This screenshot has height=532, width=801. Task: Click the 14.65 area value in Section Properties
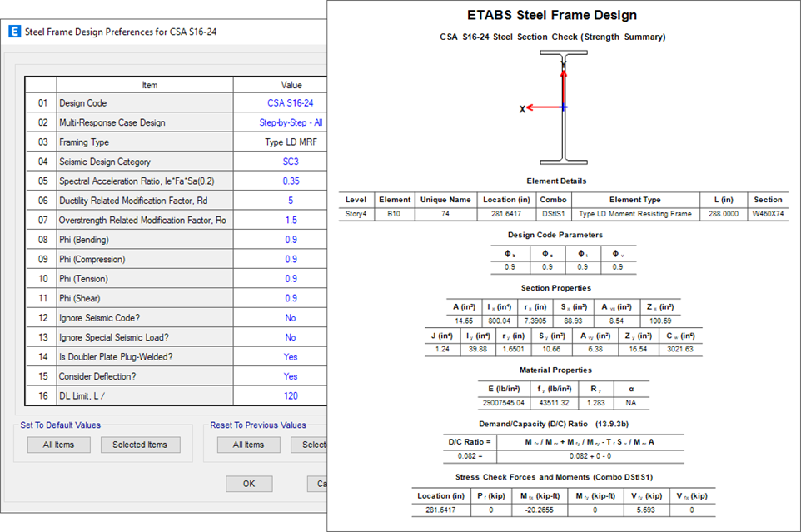[x=464, y=321]
